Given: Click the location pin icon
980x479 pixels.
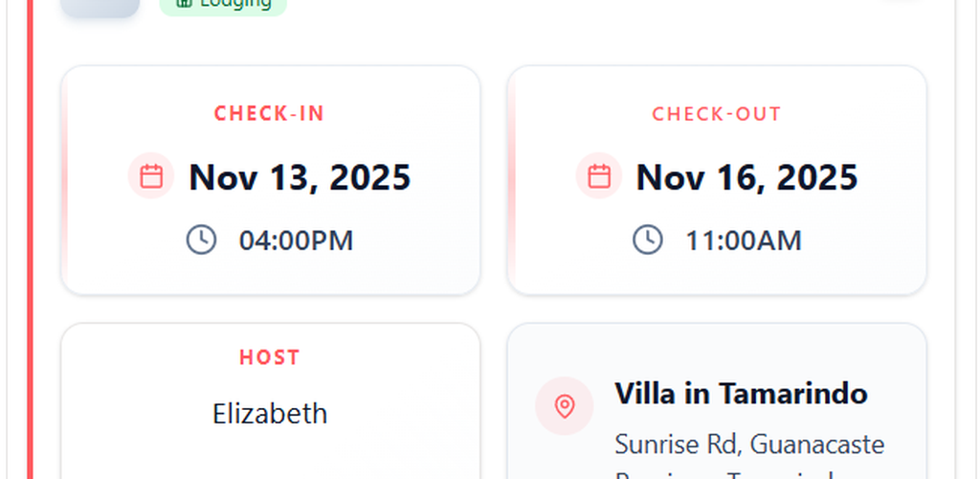Looking at the screenshot, I should 565,406.
